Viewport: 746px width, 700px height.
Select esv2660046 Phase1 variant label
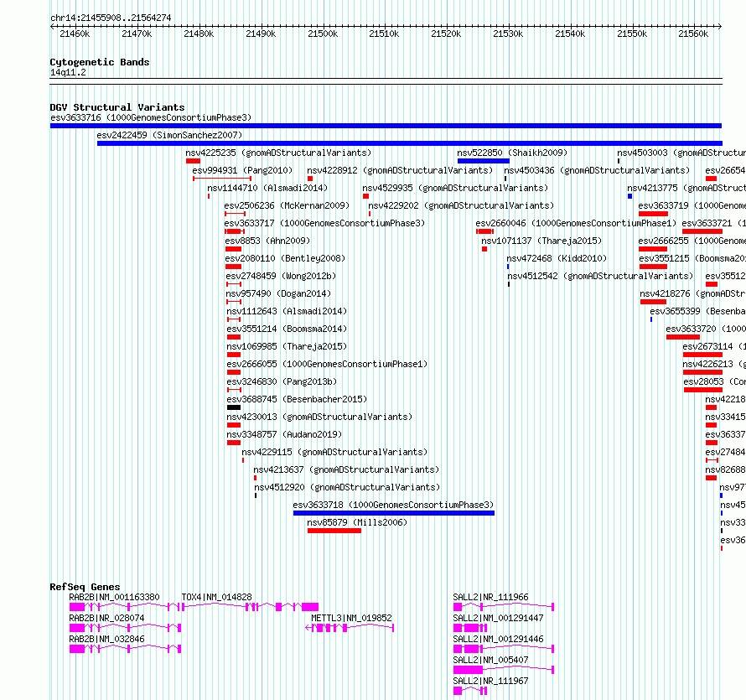click(x=576, y=223)
